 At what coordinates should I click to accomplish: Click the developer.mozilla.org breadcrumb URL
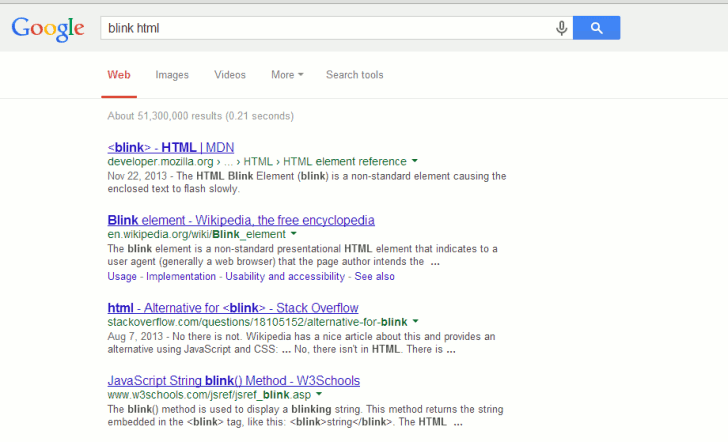tap(257, 162)
